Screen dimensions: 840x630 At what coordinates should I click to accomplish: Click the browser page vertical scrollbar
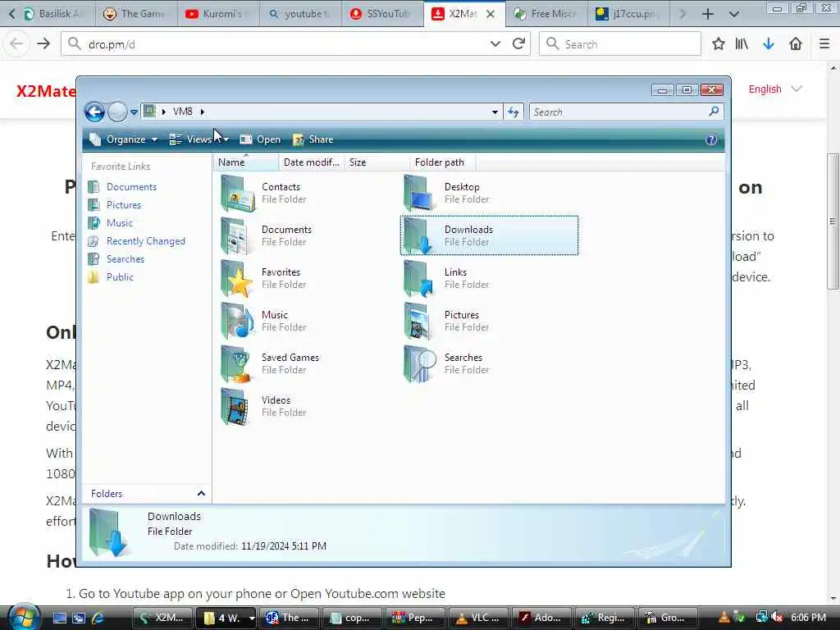point(833,221)
